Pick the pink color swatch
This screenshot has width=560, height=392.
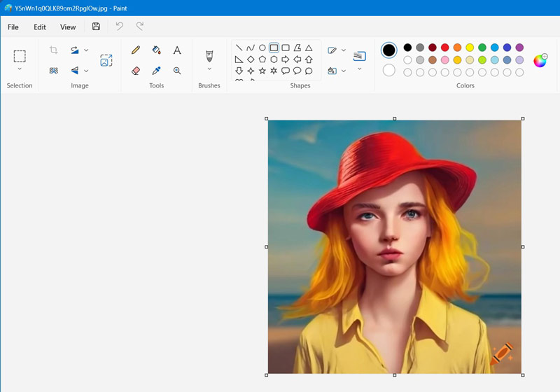tap(444, 60)
